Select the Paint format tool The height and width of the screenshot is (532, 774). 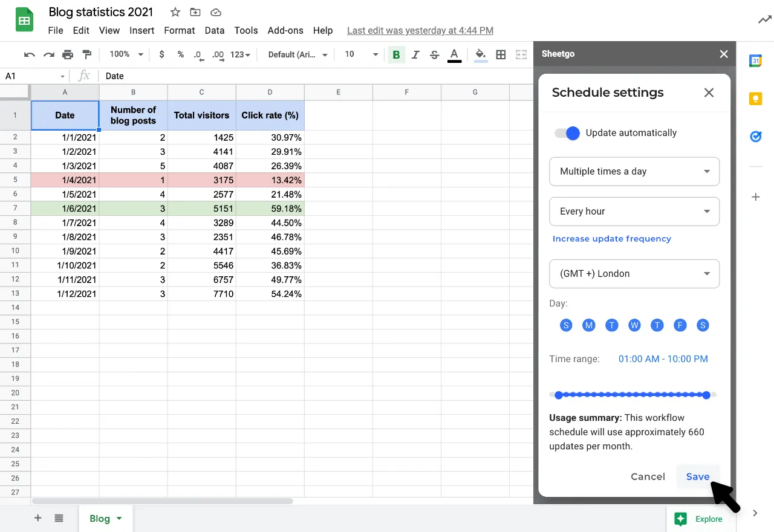pyautogui.click(x=87, y=54)
